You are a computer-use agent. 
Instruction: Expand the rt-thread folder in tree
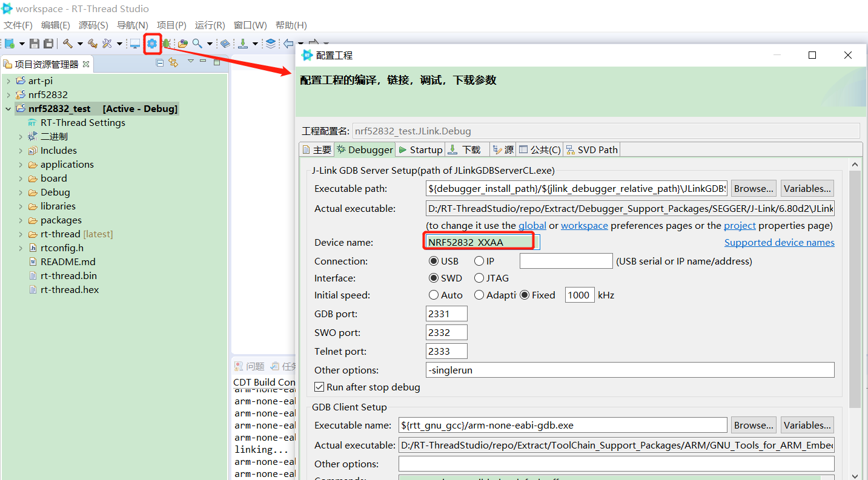[21, 234]
